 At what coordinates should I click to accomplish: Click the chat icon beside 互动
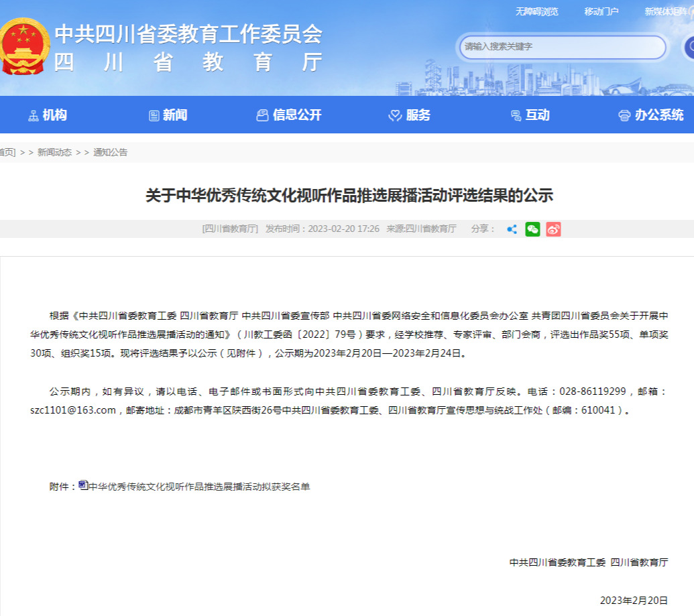[x=516, y=115]
